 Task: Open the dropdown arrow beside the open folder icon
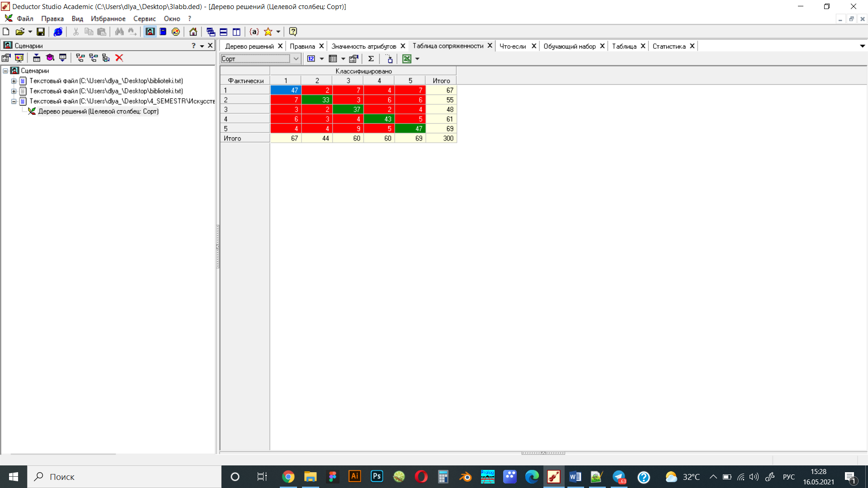30,32
